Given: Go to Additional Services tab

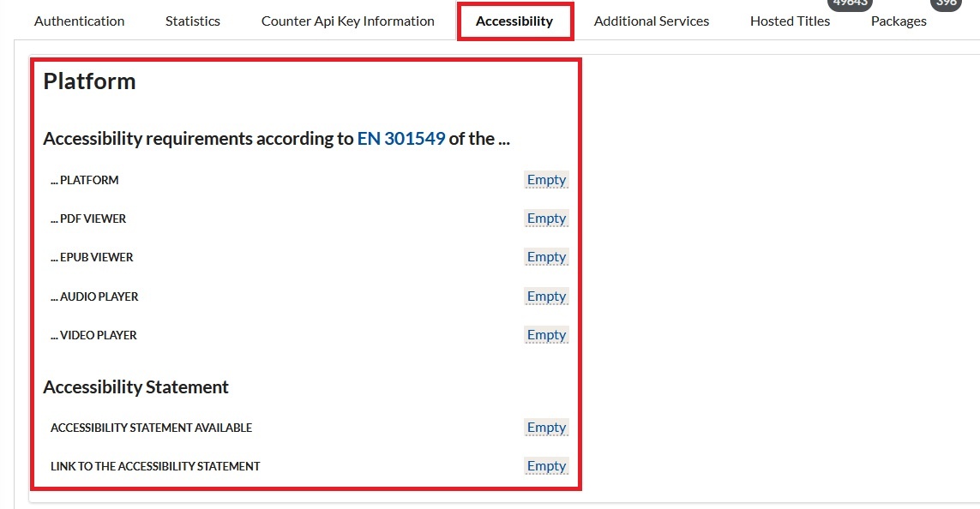Looking at the screenshot, I should [x=652, y=21].
